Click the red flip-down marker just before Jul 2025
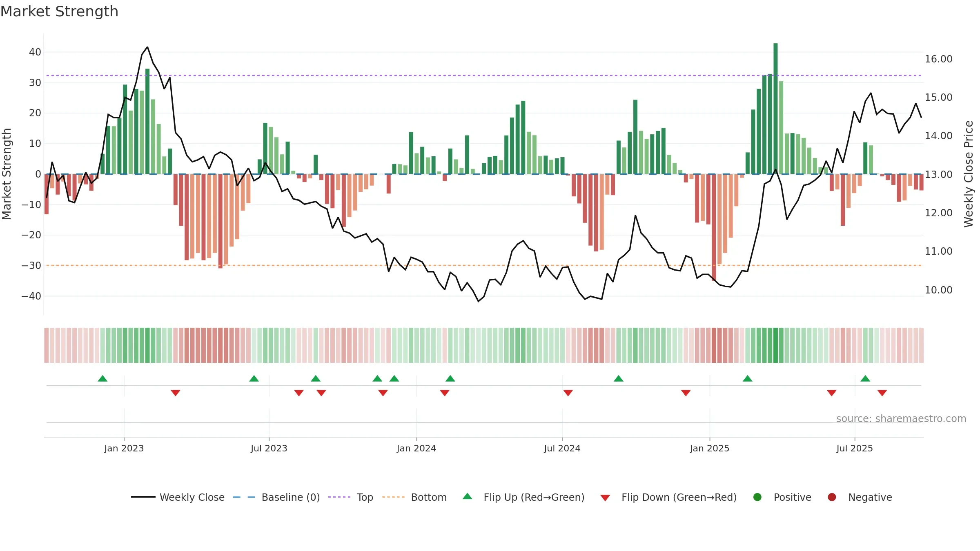This screenshot has width=980, height=551. (x=832, y=393)
